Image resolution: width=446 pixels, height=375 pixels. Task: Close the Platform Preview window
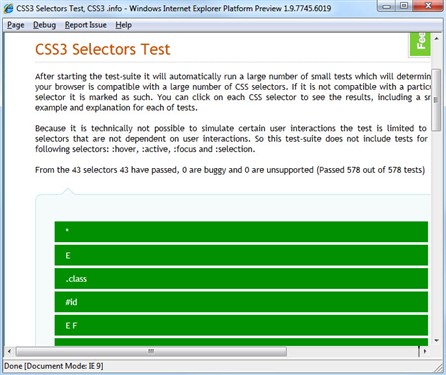coord(428,6)
